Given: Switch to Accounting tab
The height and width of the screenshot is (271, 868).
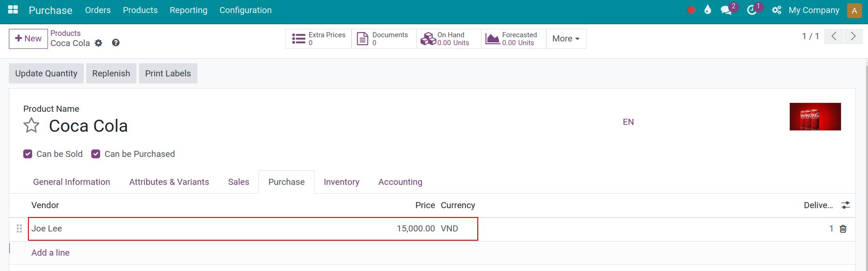Looking at the screenshot, I should [x=400, y=182].
